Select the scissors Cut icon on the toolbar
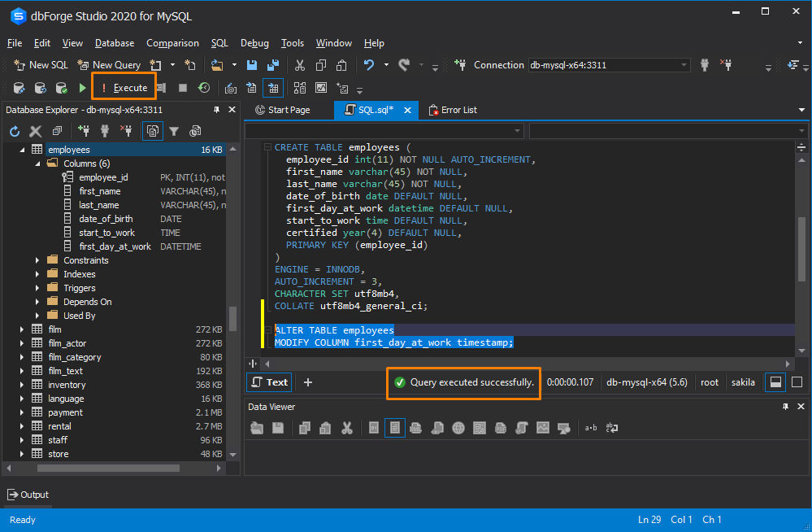812x532 pixels. pyautogui.click(x=299, y=63)
